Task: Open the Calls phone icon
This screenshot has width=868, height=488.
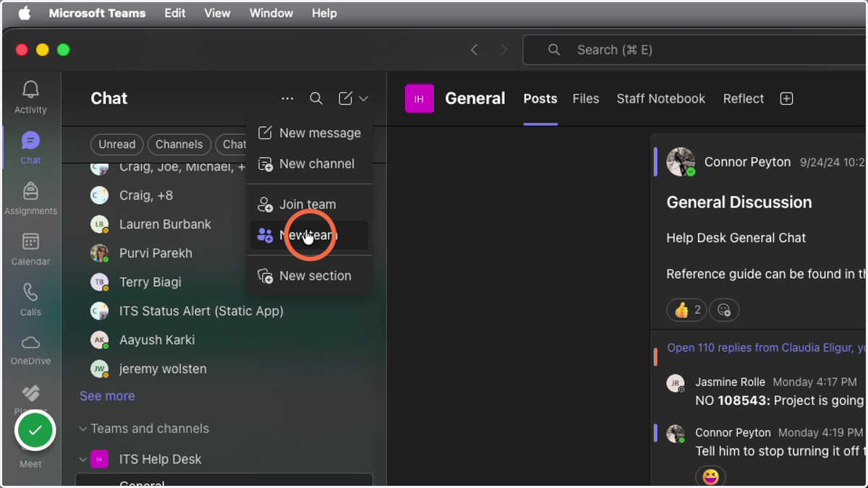Action: [30, 299]
